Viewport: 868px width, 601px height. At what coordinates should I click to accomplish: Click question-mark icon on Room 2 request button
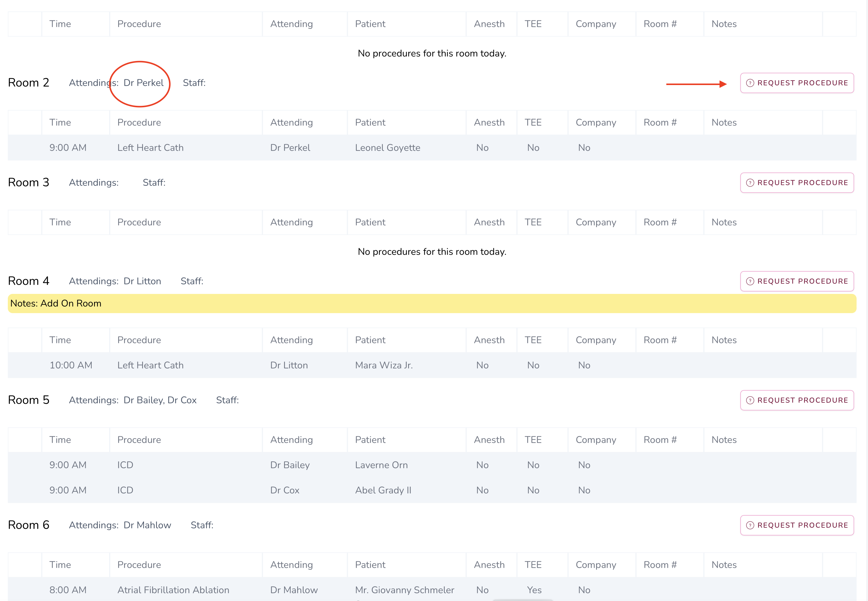750,83
